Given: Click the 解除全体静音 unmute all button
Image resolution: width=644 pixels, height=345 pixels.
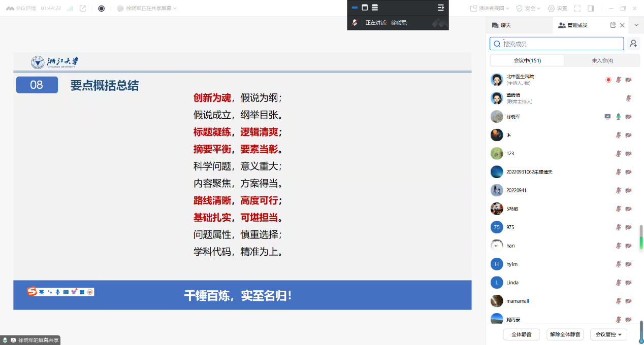Looking at the screenshot, I should coord(565,334).
